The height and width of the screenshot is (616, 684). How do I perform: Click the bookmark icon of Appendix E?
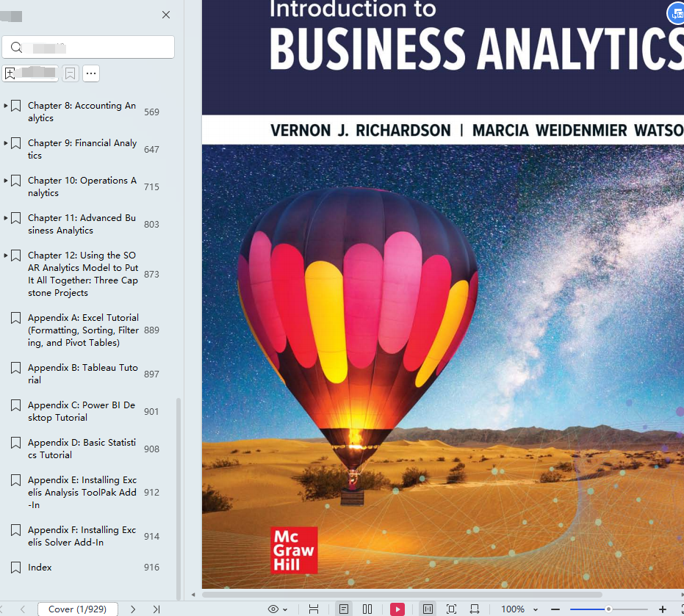(15, 481)
